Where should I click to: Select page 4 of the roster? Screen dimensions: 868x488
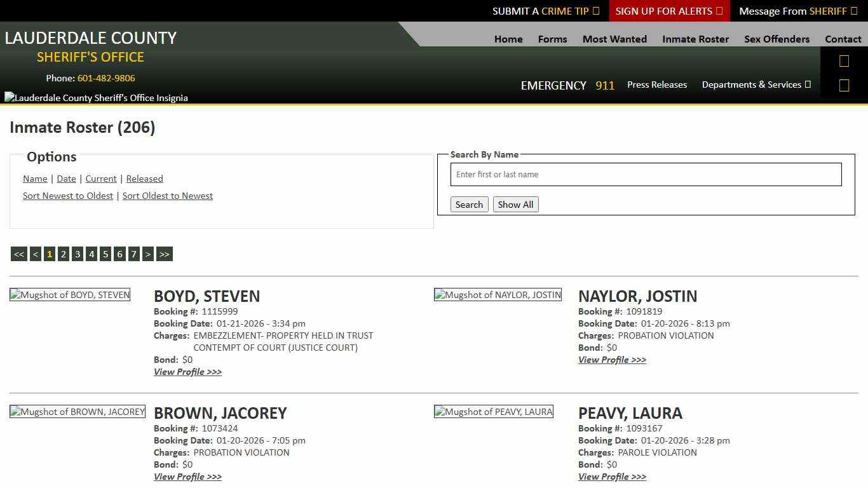(x=92, y=254)
